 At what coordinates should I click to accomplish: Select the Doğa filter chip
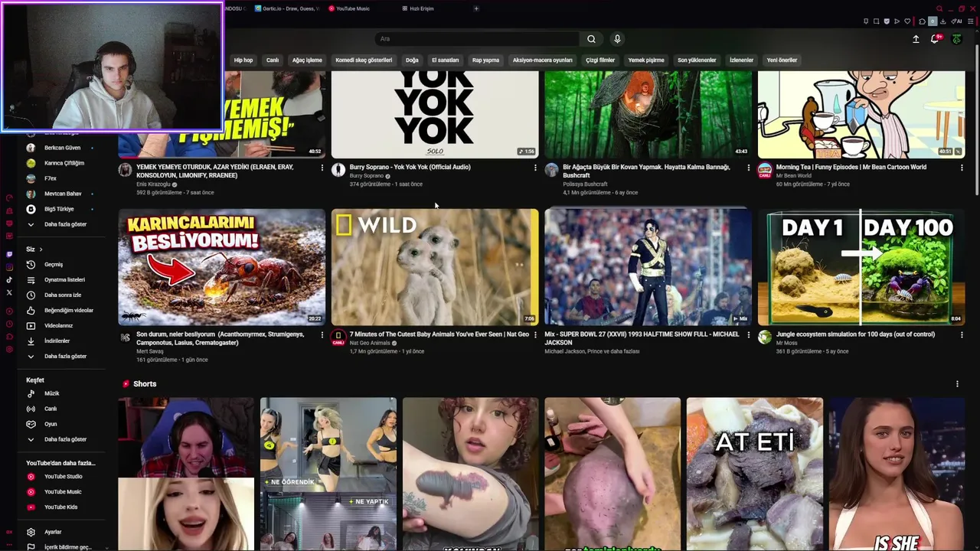[412, 60]
